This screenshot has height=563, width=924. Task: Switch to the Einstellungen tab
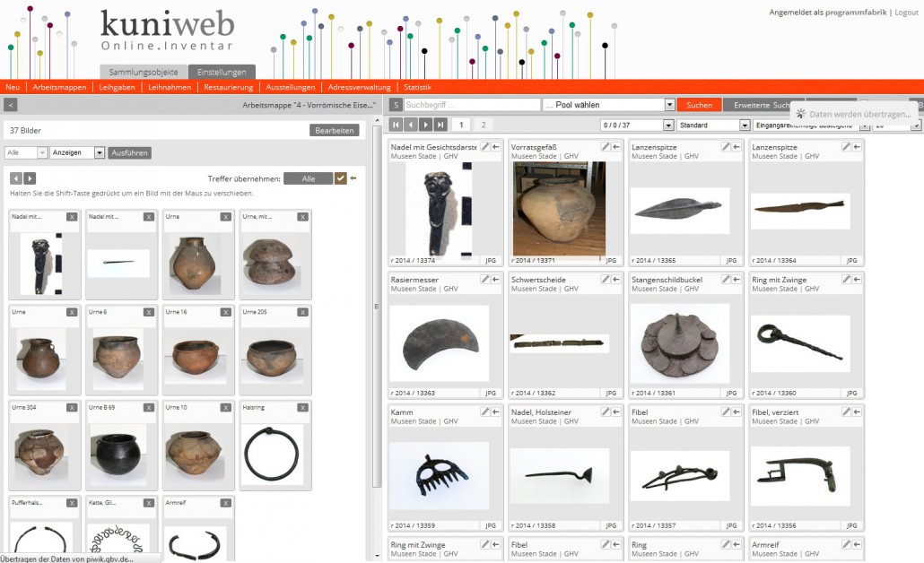tap(222, 72)
